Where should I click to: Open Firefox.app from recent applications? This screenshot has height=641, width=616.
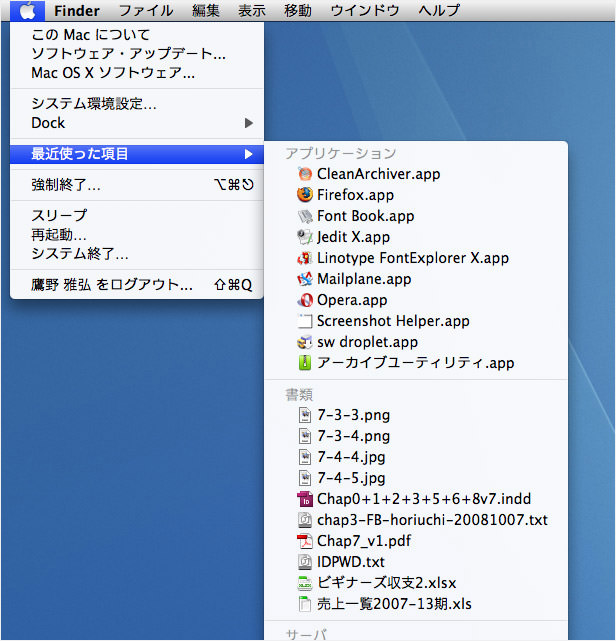tap(416, 195)
